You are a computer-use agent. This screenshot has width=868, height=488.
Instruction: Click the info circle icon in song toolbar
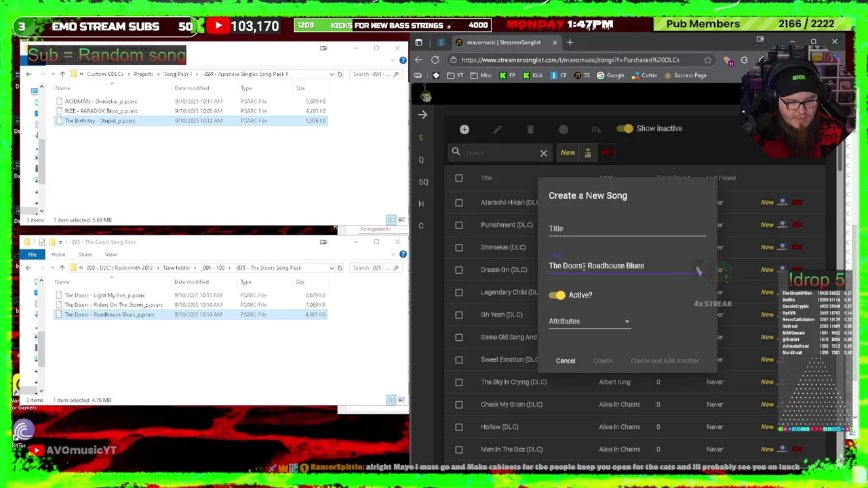coord(564,129)
